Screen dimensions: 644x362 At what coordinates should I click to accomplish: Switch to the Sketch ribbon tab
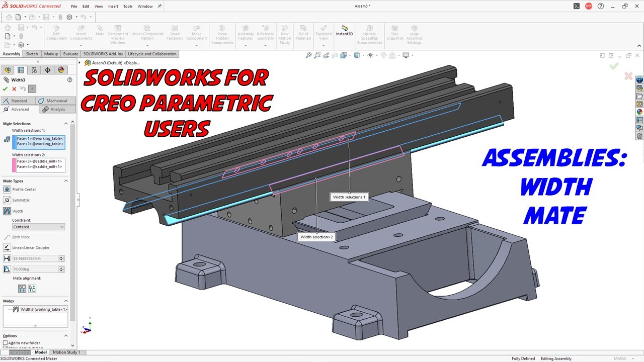(x=32, y=54)
